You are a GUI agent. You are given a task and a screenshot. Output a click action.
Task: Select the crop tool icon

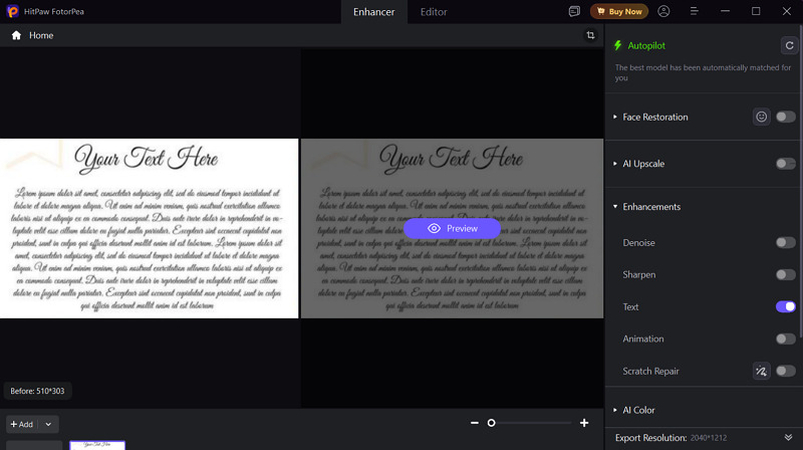coord(590,35)
